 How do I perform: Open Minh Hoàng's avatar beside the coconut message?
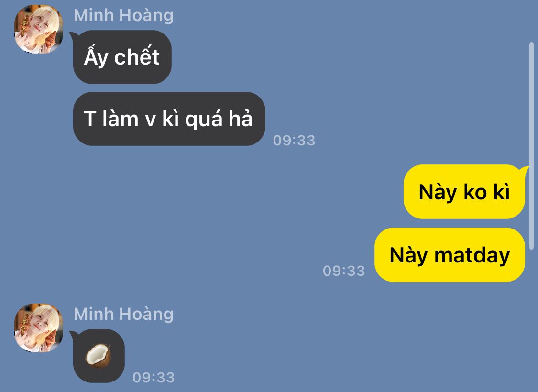pyautogui.click(x=39, y=328)
